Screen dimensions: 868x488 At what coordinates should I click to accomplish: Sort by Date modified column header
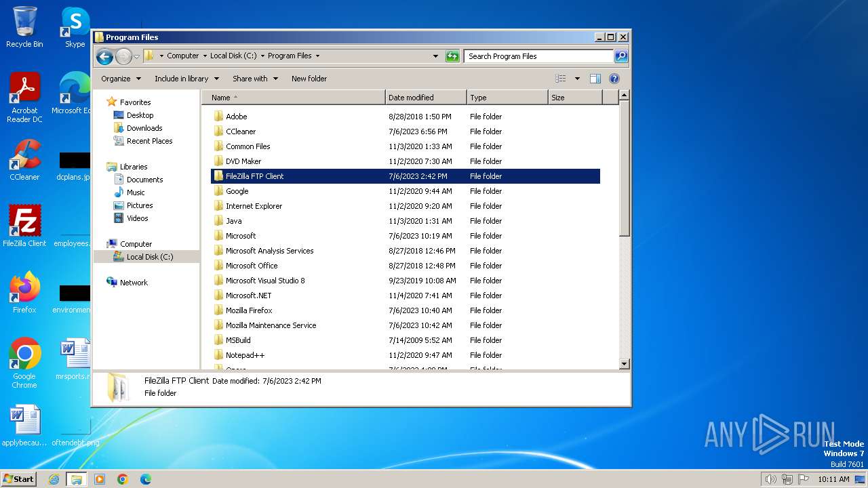(426, 98)
